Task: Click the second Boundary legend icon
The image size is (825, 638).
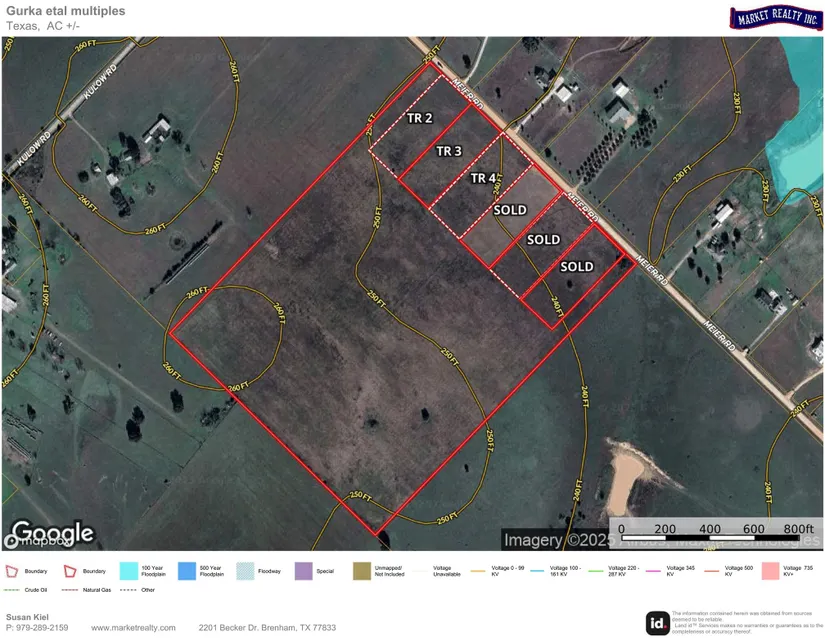Action: (x=71, y=571)
